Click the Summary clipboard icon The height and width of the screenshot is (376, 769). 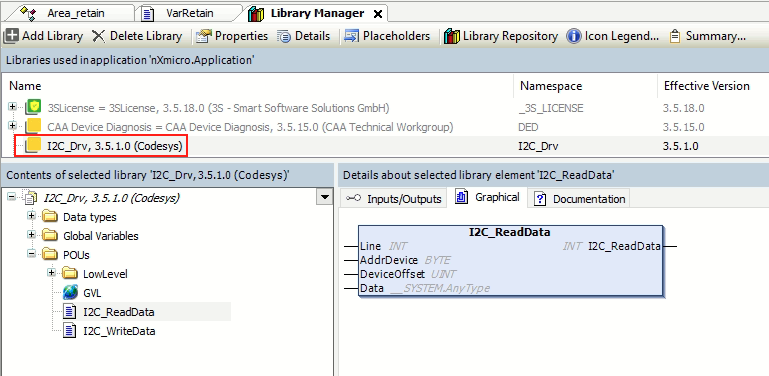[675, 36]
